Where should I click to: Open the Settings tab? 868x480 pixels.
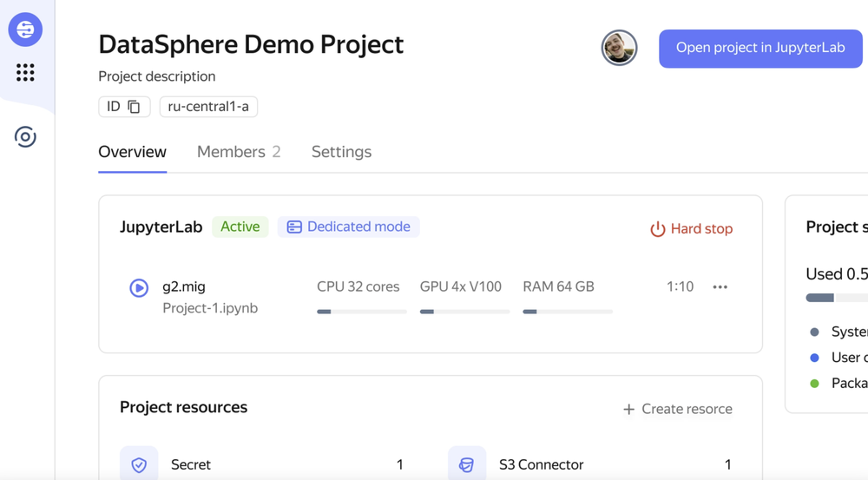point(341,152)
